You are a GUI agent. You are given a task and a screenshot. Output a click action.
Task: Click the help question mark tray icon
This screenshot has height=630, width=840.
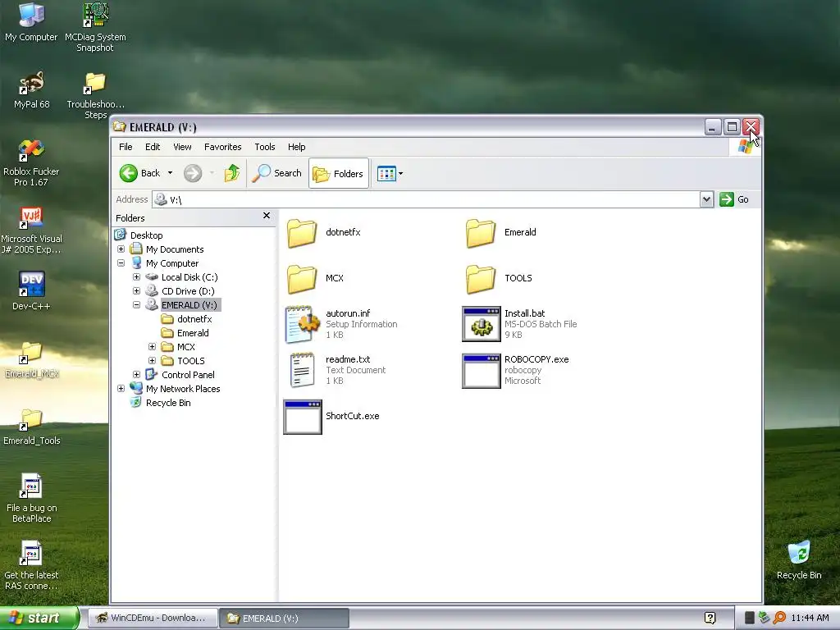pyautogui.click(x=710, y=619)
